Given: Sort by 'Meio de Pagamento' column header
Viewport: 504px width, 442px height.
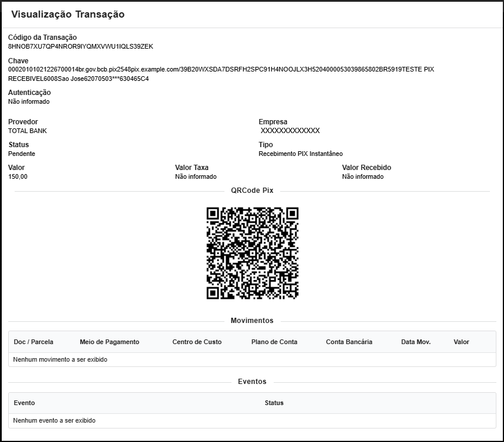Looking at the screenshot, I should [x=110, y=342].
